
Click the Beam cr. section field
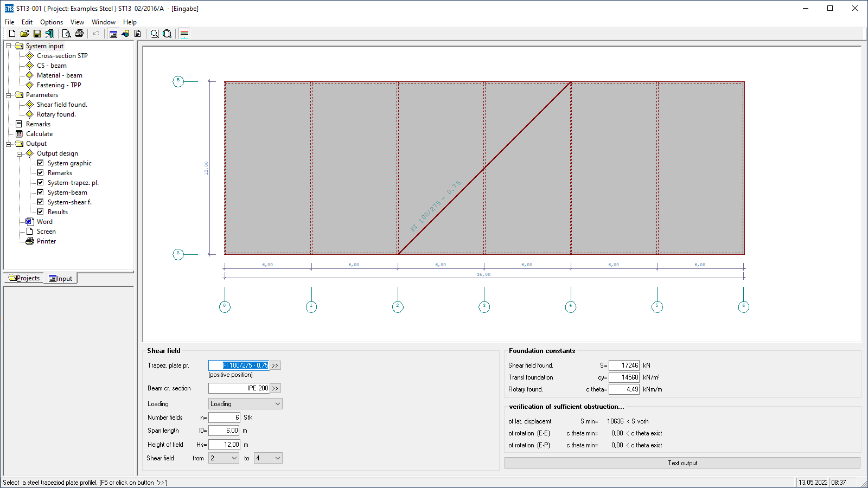[239, 388]
